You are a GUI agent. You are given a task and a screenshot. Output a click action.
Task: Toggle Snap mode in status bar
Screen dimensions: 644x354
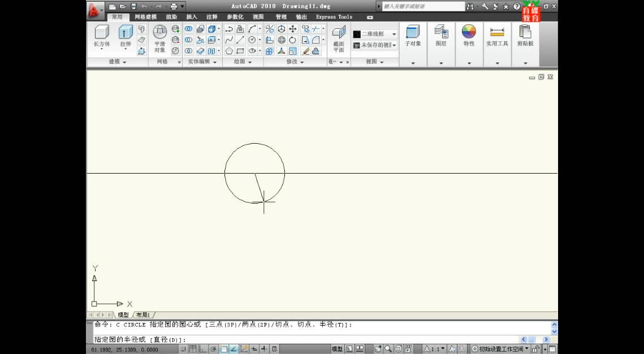coord(183,349)
